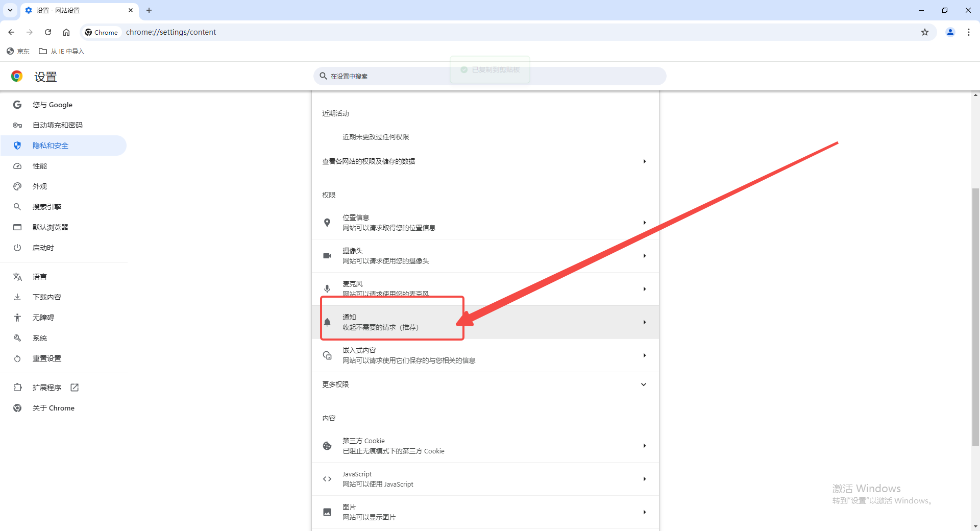Open 扩展程序 in a new tab
980x531 pixels.
click(x=64, y=388)
